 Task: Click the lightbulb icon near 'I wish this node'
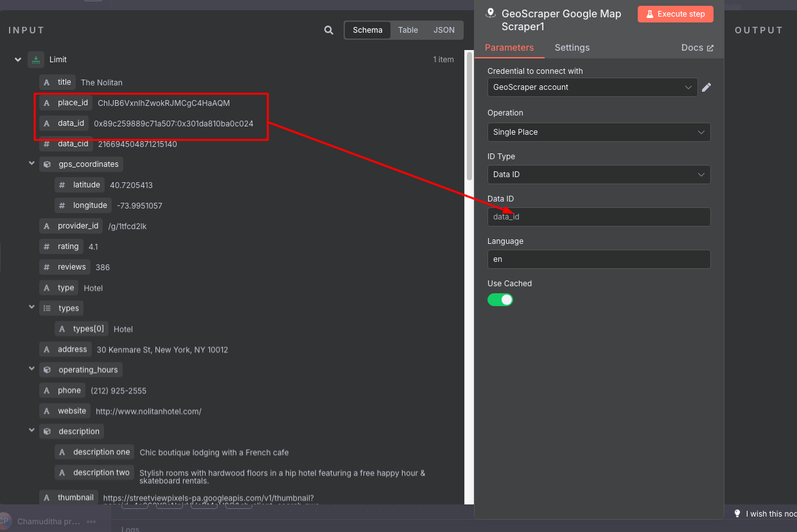[x=738, y=513]
